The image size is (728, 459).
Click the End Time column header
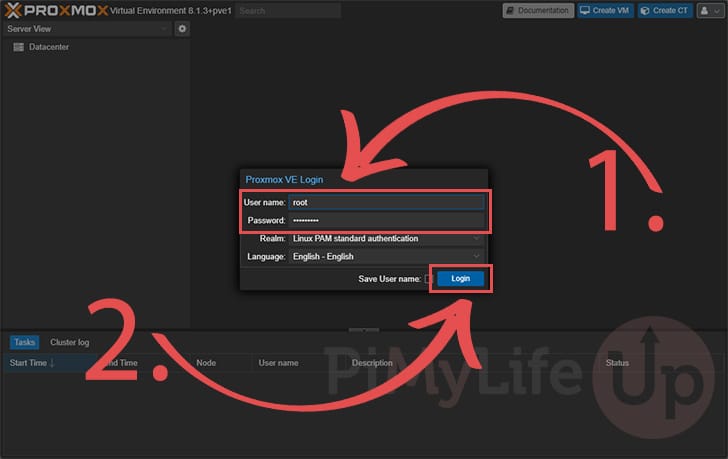pyautogui.click(x=122, y=363)
